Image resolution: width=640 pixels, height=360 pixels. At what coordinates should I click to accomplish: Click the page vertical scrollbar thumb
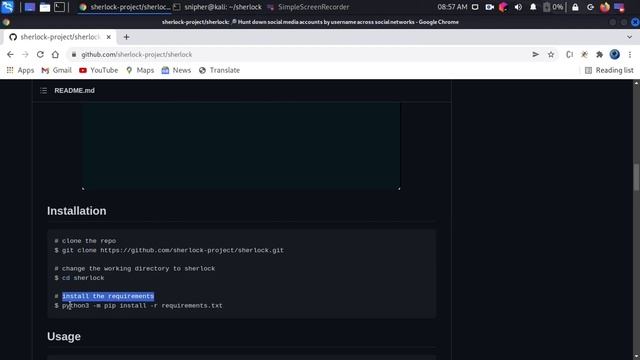point(636,176)
